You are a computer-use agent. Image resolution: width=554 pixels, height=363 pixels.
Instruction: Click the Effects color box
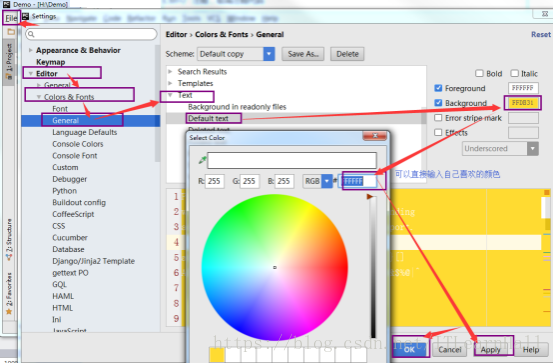click(x=523, y=133)
